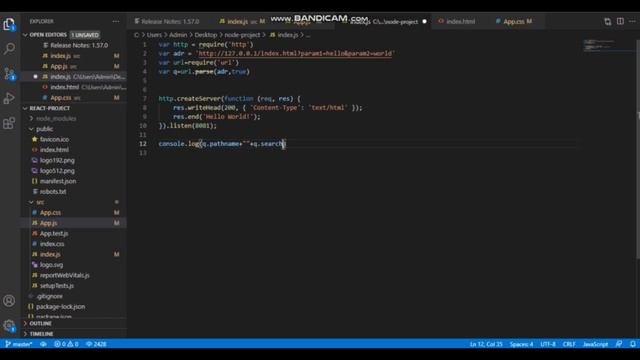The image size is (640, 360).
Task: Close the unsaved index.js tab dot
Action: click(424, 21)
